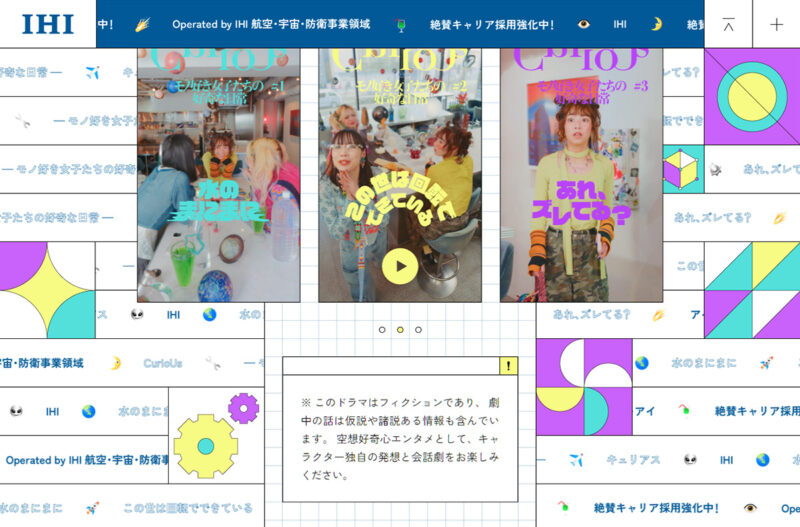The height and width of the screenshot is (527, 800).
Task: Click the small purple gear icon
Action: [243, 408]
